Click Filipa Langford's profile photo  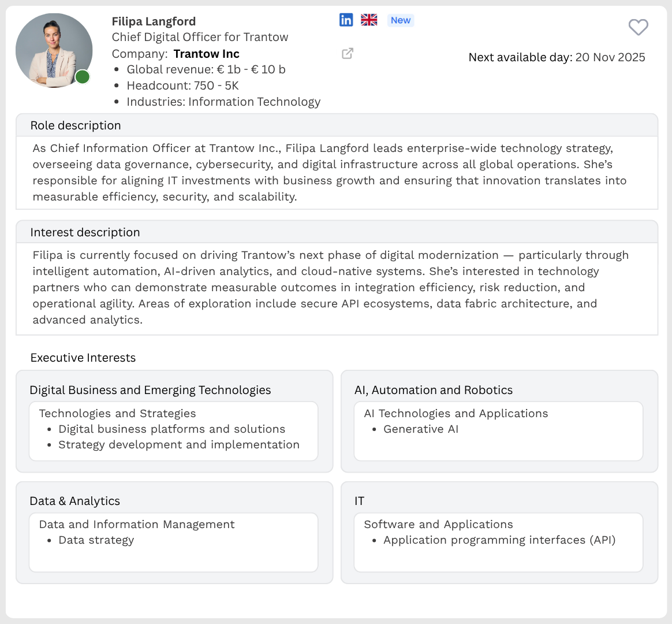[x=54, y=50]
